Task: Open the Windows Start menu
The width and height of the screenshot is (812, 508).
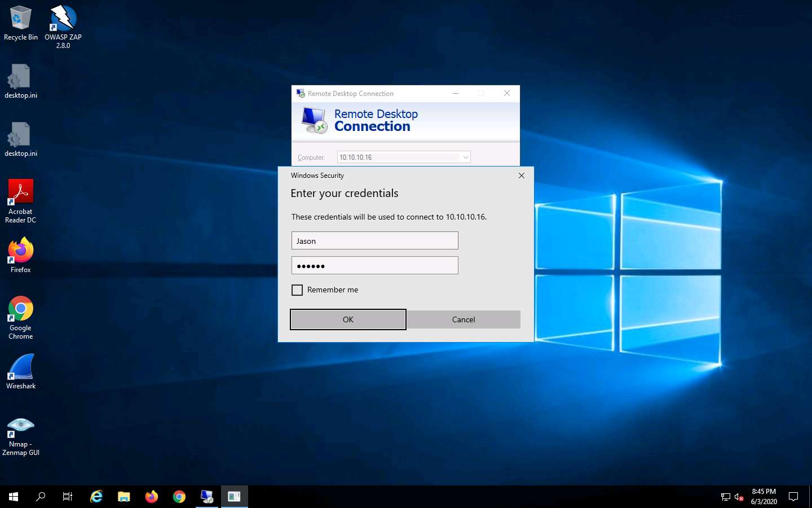Action: (14, 497)
